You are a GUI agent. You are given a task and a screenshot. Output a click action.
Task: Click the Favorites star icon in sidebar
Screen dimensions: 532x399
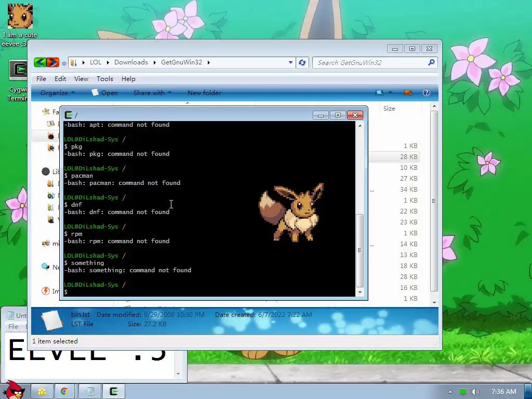[46, 111]
